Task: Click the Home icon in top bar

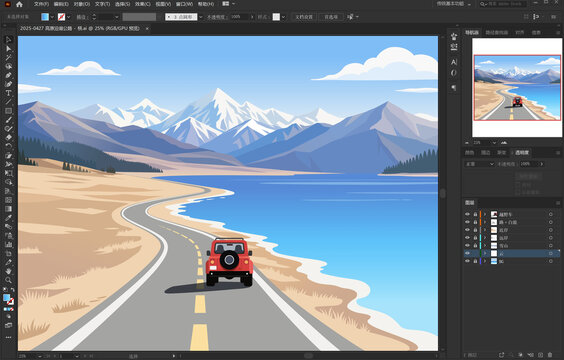Action: [19, 4]
